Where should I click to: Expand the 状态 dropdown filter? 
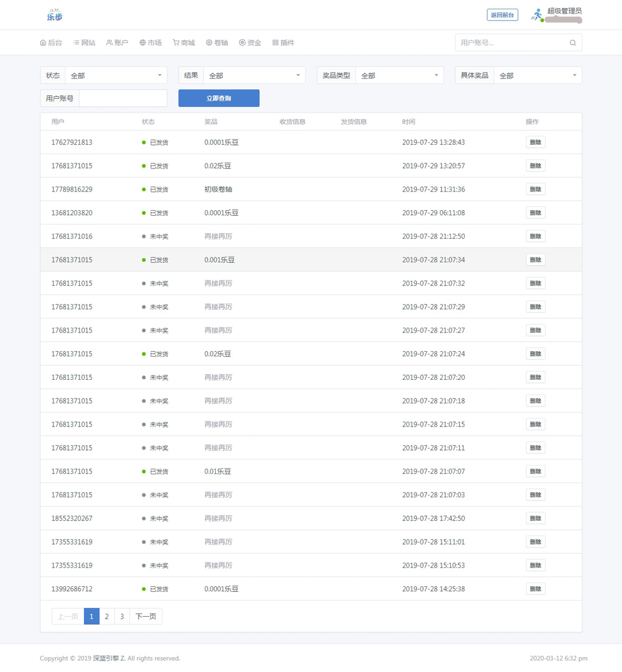pyautogui.click(x=116, y=75)
